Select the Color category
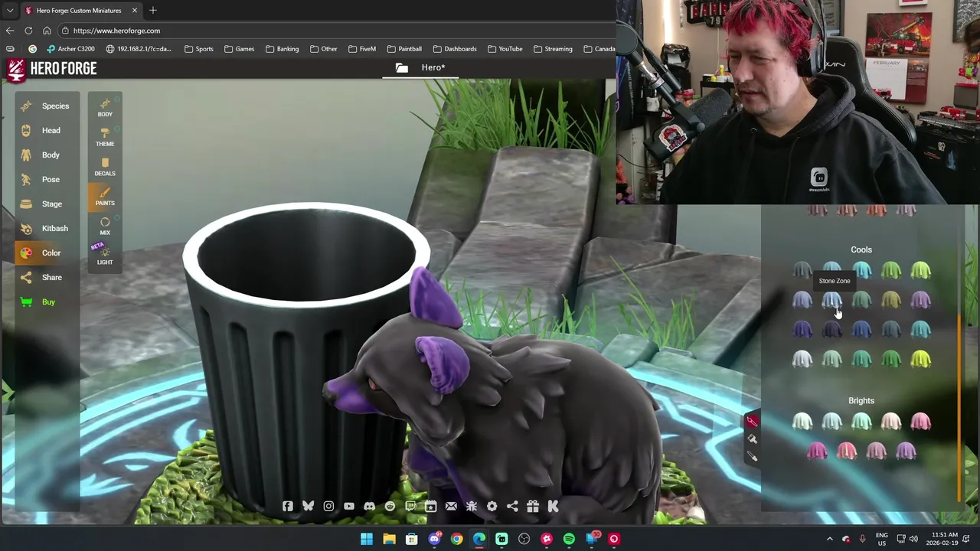This screenshot has height=551, width=980. pyautogui.click(x=47, y=253)
